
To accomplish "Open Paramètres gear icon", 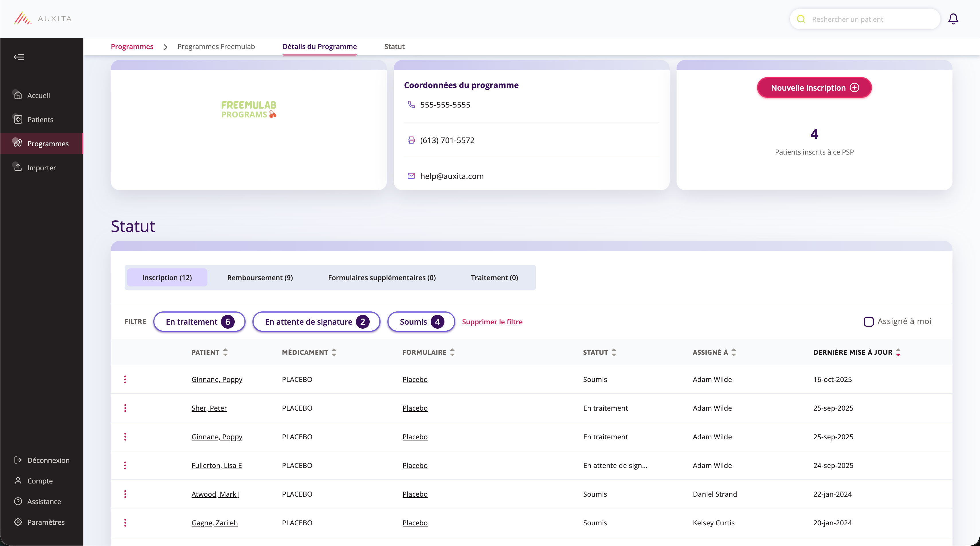I will point(18,522).
